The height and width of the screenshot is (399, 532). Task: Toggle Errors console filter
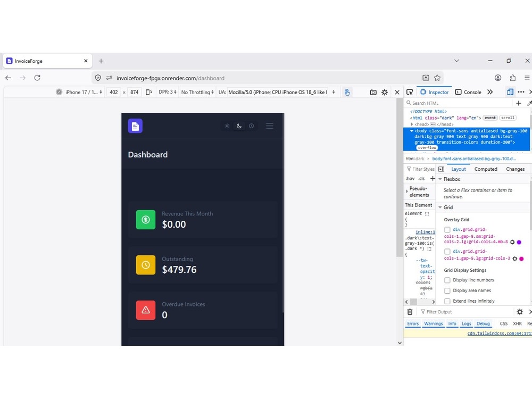(x=413, y=323)
